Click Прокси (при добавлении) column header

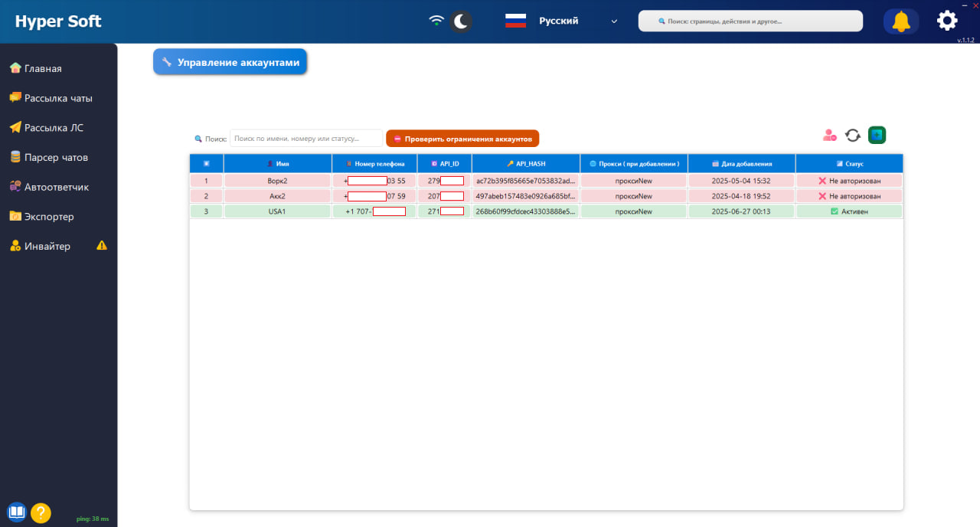click(634, 164)
